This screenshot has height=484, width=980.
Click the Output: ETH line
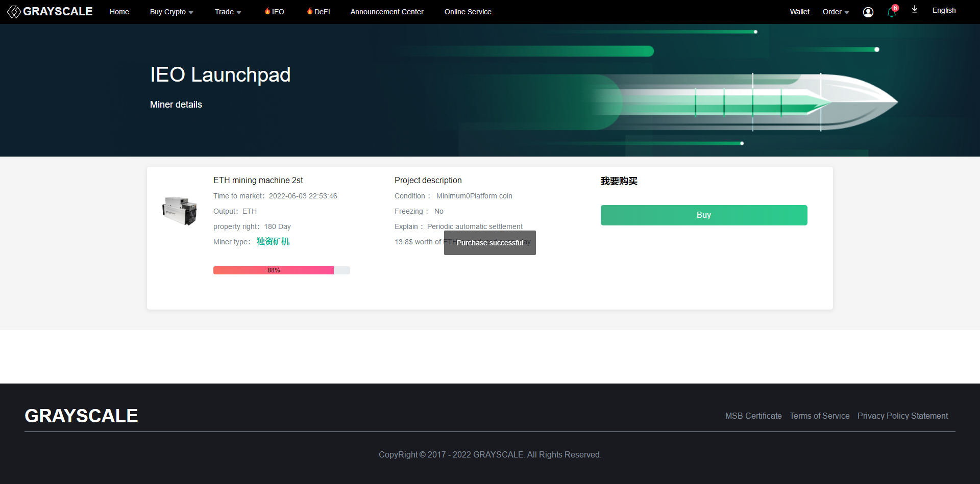click(x=235, y=211)
